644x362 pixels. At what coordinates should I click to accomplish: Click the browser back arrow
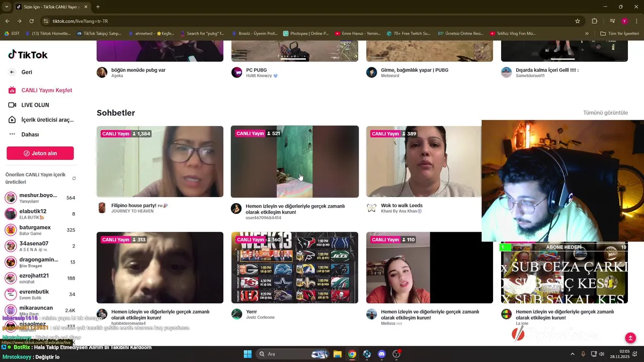click(x=7, y=21)
